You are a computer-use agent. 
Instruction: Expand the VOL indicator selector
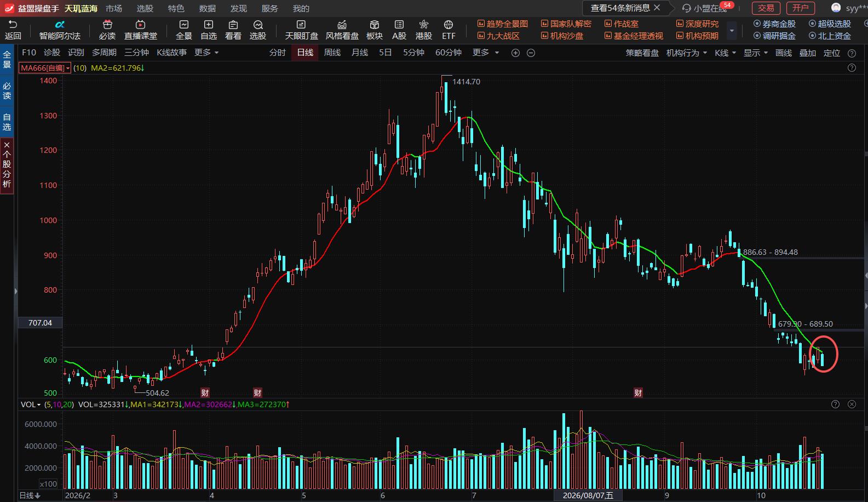(x=31, y=404)
